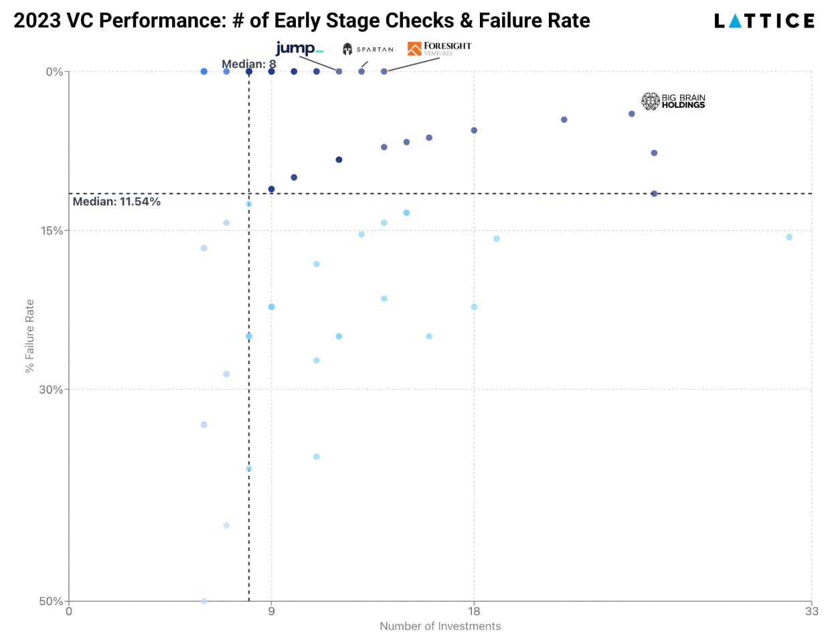Select the far-right data point near 33 investments
Screen dimensions: 838x644
[x=789, y=237]
